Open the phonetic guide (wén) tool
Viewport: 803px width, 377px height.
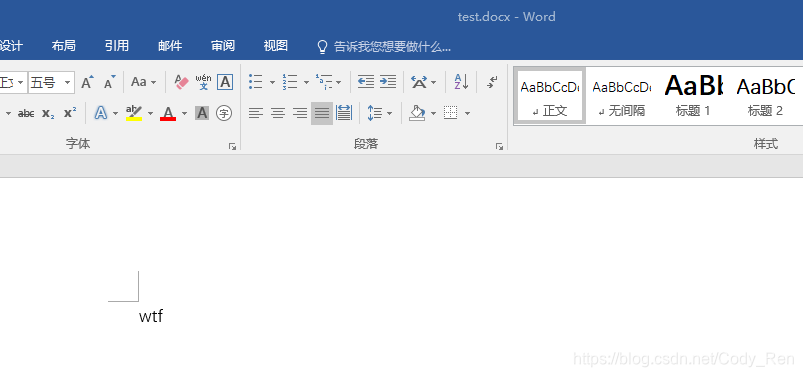(x=203, y=82)
